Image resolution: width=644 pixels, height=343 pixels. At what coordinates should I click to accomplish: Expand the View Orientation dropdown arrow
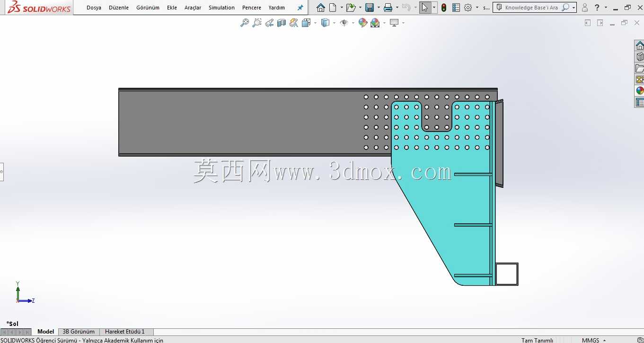click(315, 23)
